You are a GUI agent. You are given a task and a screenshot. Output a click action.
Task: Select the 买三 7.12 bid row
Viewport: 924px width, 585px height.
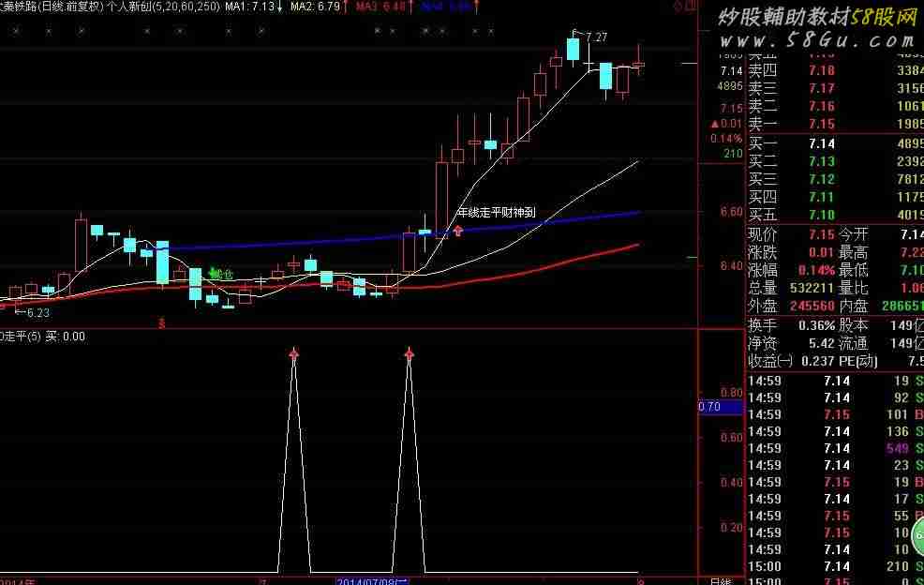pos(835,179)
